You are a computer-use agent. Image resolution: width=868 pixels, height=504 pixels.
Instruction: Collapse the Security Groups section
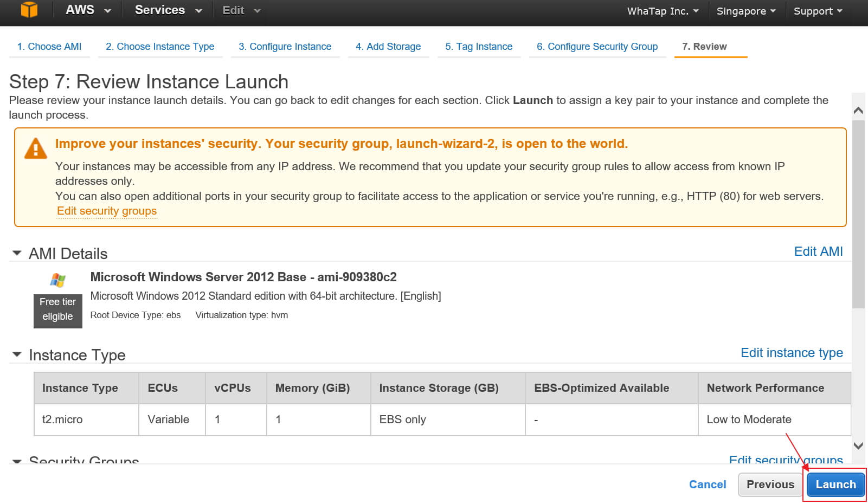[17, 461]
